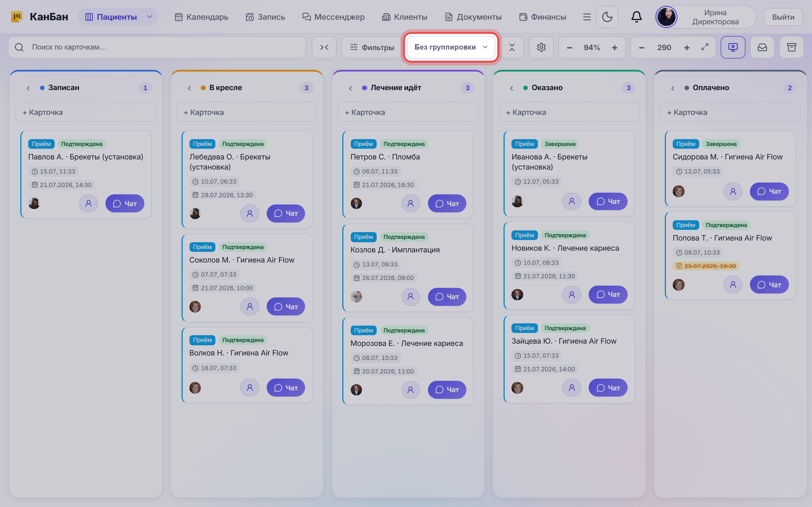Toggle dark mode moon icon
The height and width of the screenshot is (507, 812).
[607, 17]
